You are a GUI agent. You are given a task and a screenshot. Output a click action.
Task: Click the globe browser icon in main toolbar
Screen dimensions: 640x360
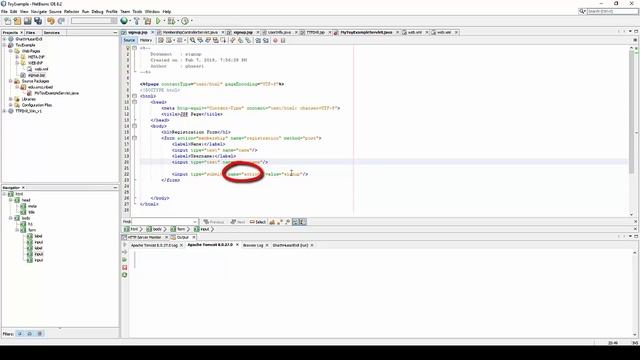[124, 21]
